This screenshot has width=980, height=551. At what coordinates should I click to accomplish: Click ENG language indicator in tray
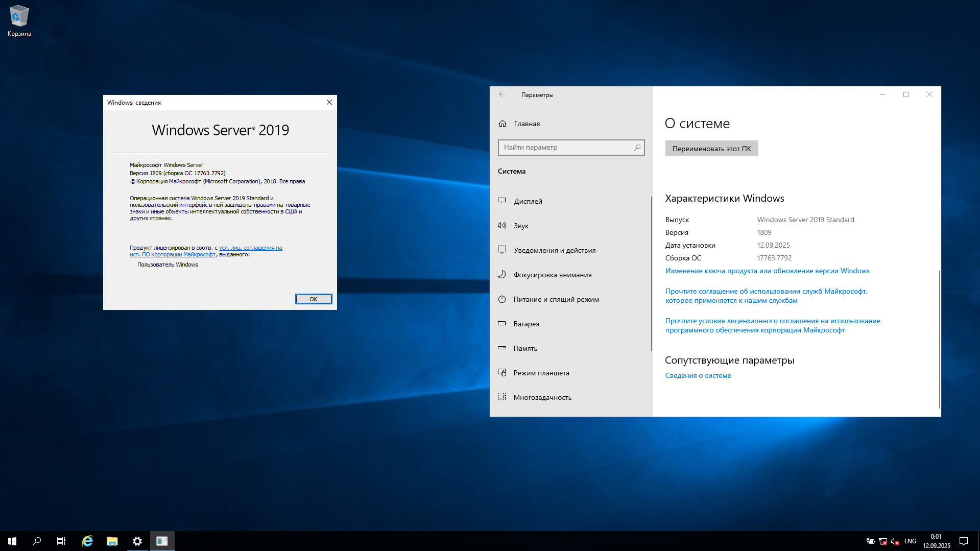click(910, 541)
